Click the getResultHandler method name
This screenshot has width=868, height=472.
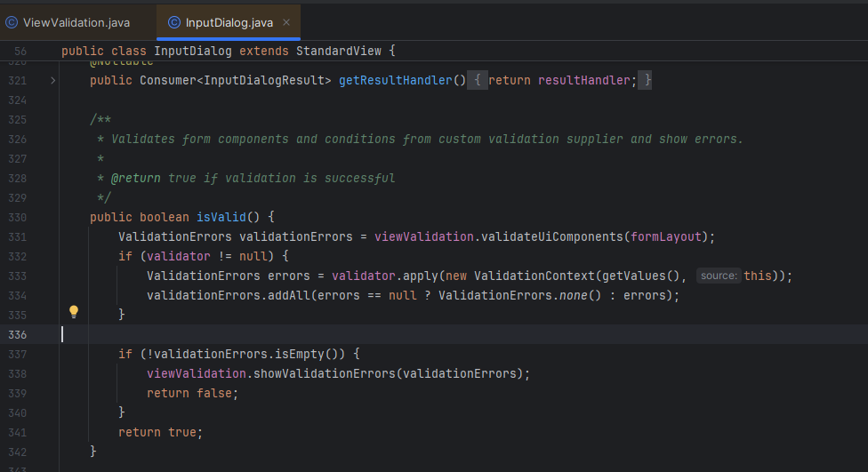(x=395, y=80)
